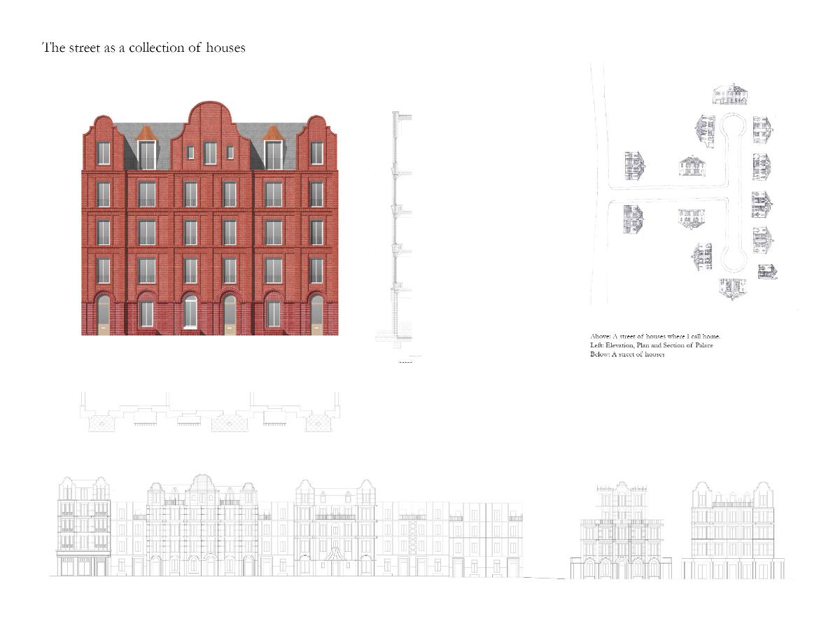Image resolution: width=840 pixels, height=624 pixels.
Task: Click the caption "Below: A street of houses"
Action: point(626,354)
